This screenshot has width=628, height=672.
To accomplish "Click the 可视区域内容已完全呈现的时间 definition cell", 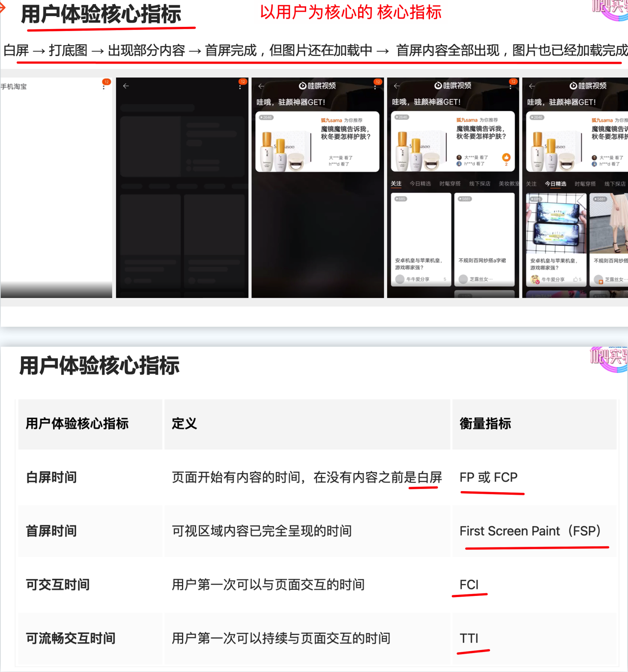I will [x=262, y=531].
